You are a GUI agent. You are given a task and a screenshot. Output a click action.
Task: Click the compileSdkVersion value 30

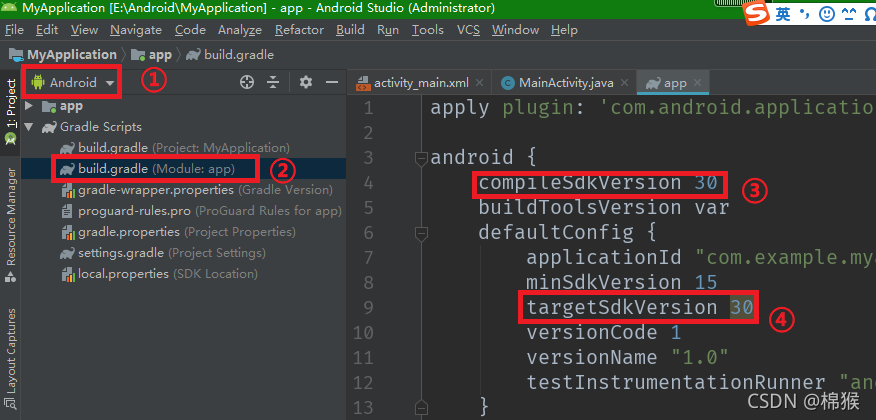click(706, 183)
